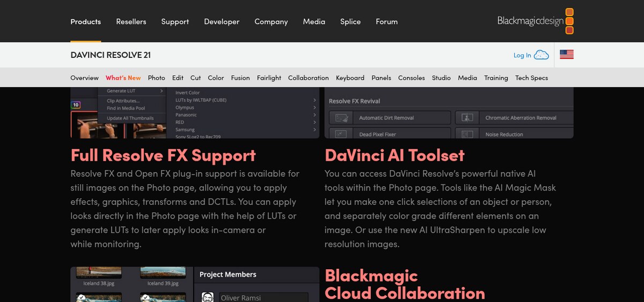Open the Forum link

click(x=387, y=21)
